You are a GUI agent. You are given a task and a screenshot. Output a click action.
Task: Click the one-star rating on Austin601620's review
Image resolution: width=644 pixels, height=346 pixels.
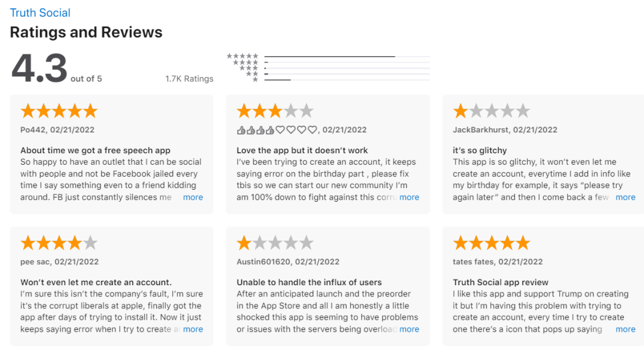point(274,243)
